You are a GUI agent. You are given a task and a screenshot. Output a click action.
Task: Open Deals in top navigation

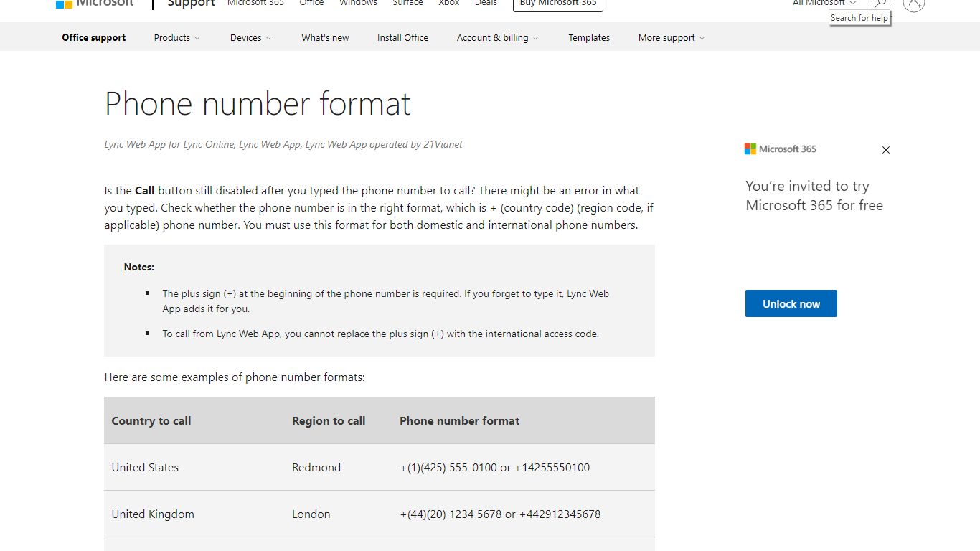point(486,3)
